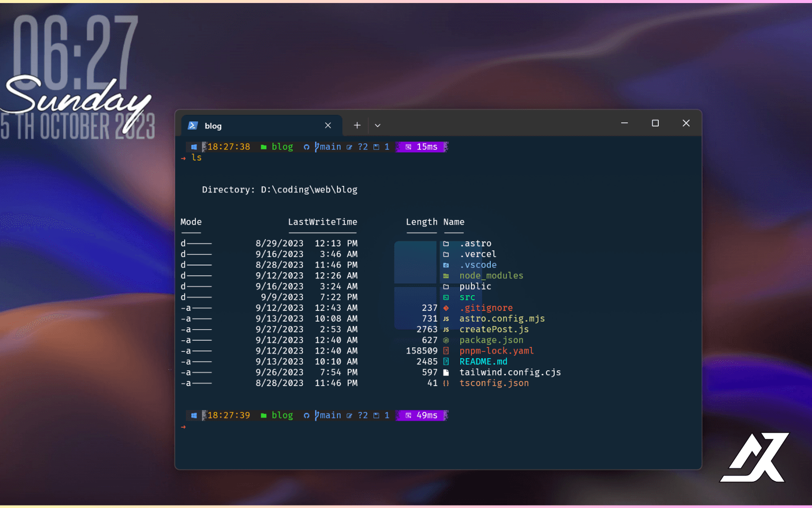Click the node_modules folder icon
Screen dimensions: 812x508
[447, 275]
